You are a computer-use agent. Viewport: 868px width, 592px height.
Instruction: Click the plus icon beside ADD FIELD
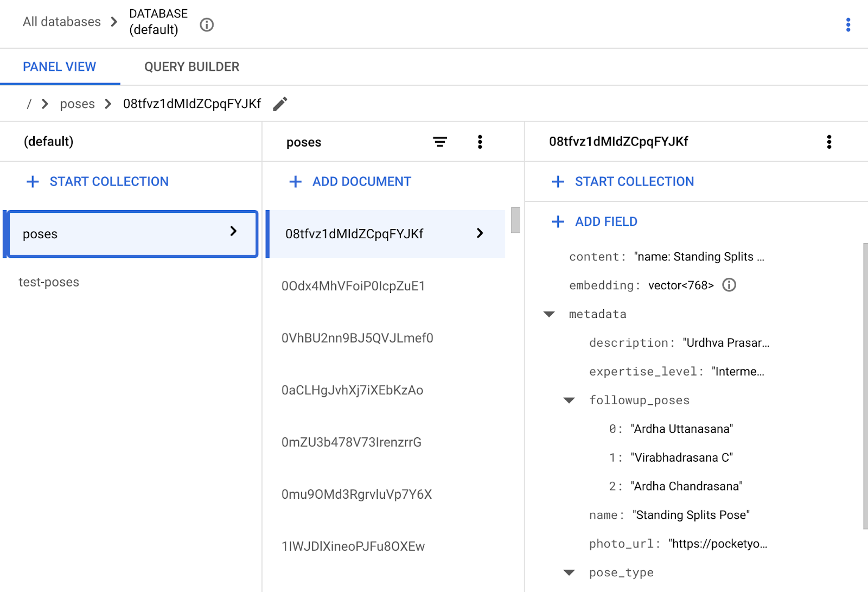(x=558, y=222)
